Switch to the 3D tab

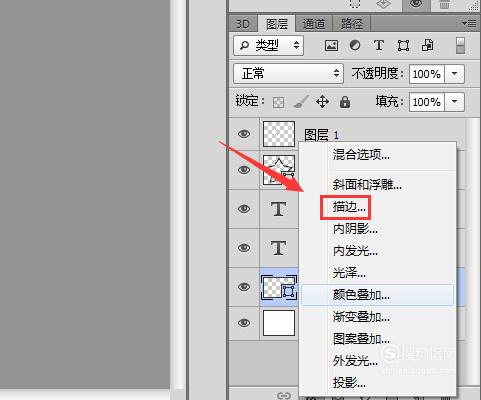click(243, 24)
